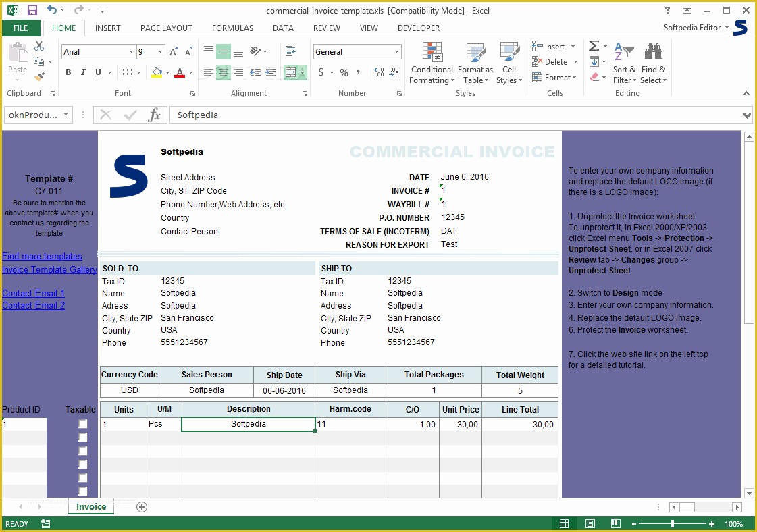Apply Accounting dollar format
Viewport: 757px width, 532px height.
coord(321,72)
